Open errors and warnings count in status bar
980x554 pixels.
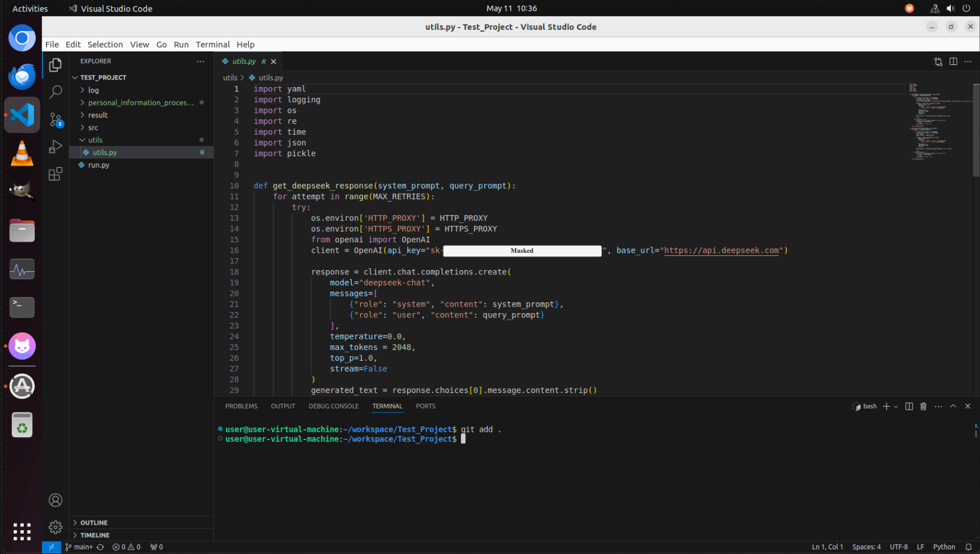(x=126, y=547)
